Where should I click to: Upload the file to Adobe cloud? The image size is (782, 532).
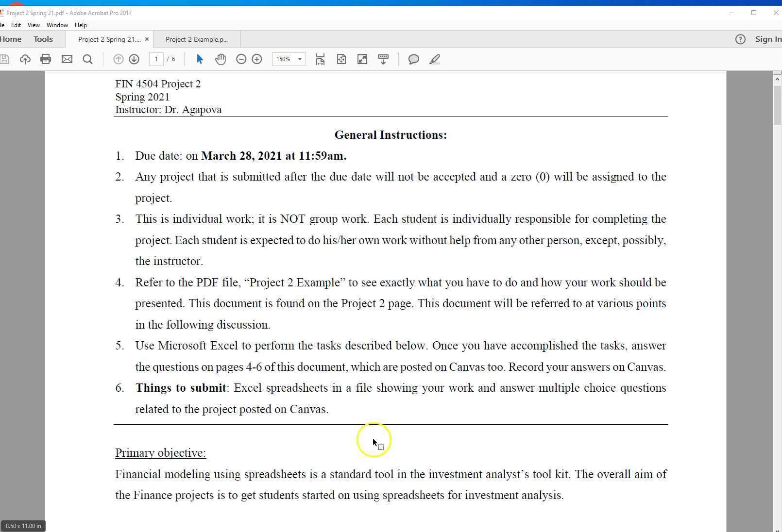pos(25,59)
